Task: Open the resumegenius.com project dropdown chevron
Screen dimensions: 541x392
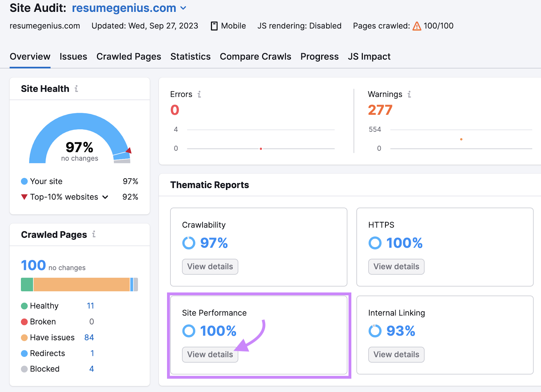Action: [x=183, y=8]
